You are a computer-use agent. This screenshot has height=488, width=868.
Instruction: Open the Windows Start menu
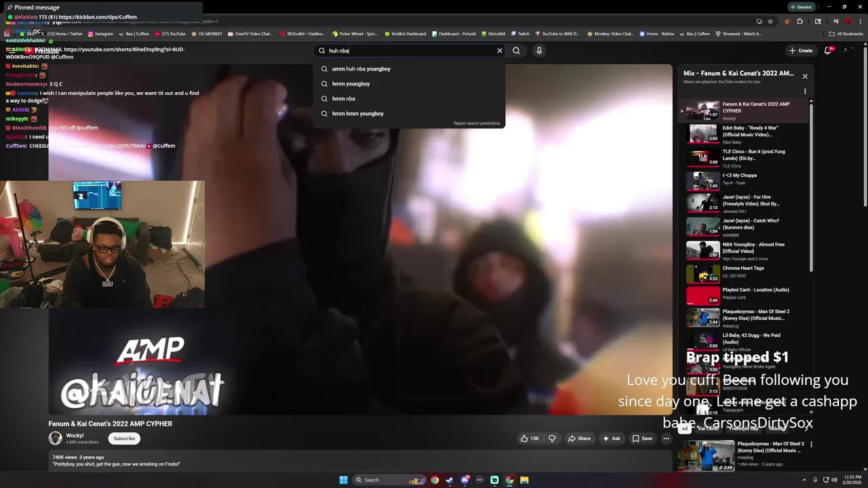(x=343, y=480)
